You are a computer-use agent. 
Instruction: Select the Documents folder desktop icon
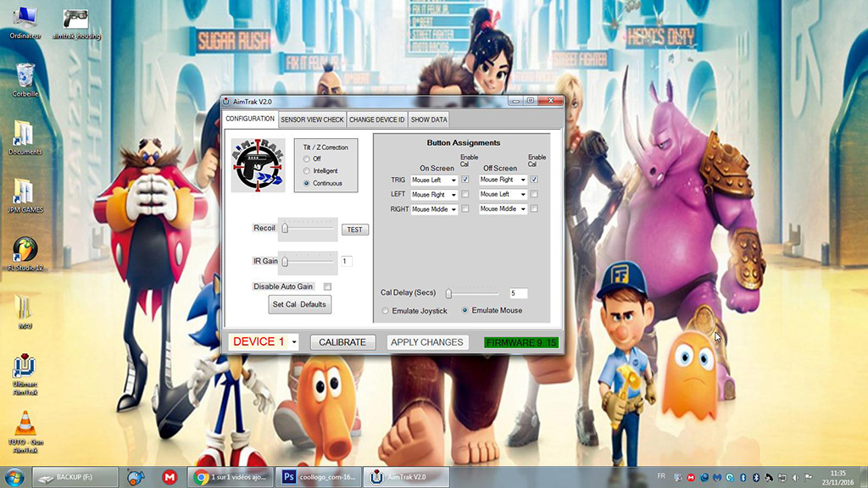25,138
